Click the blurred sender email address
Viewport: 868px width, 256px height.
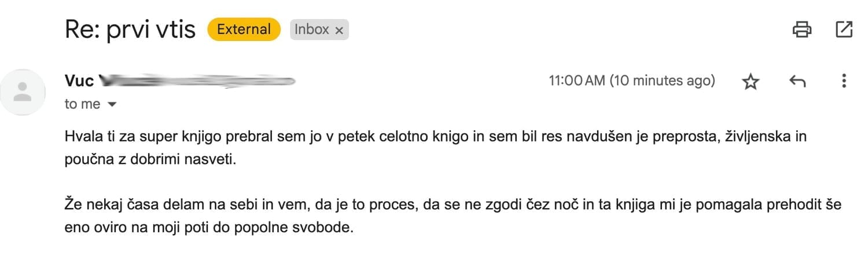coord(197,81)
